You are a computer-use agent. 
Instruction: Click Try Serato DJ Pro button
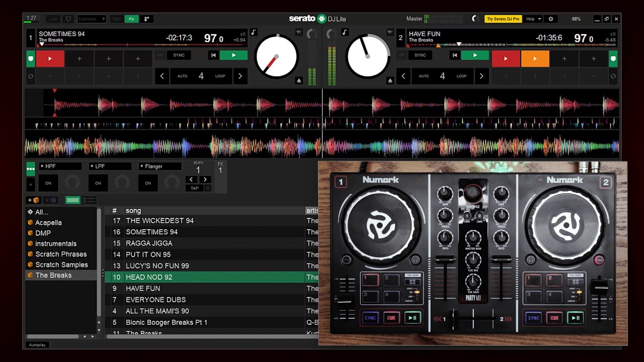(503, 19)
